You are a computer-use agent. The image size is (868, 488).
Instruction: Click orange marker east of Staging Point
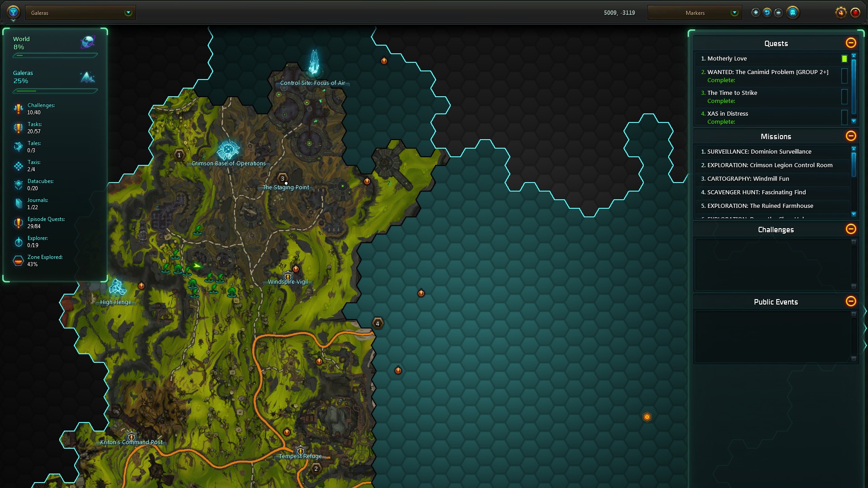(367, 181)
